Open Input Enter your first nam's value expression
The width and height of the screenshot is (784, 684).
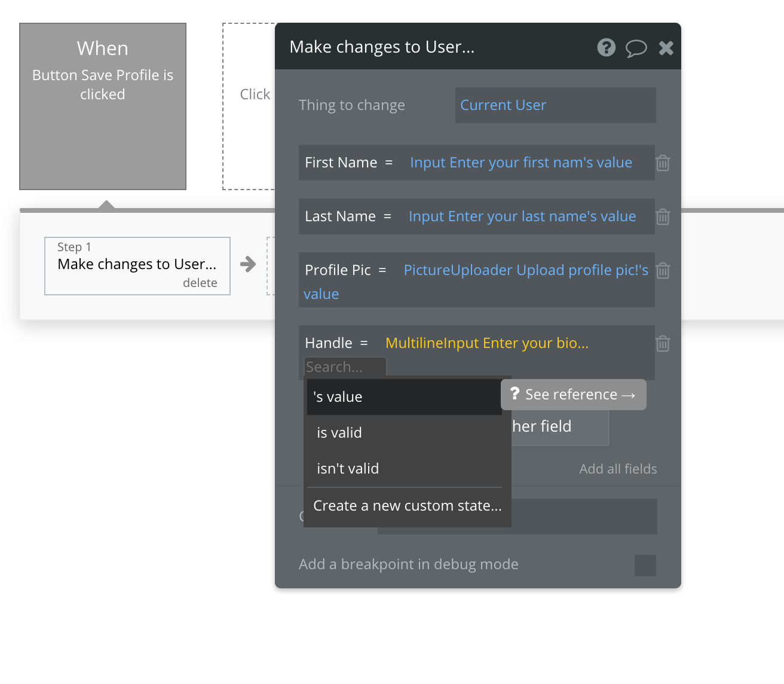pos(521,162)
